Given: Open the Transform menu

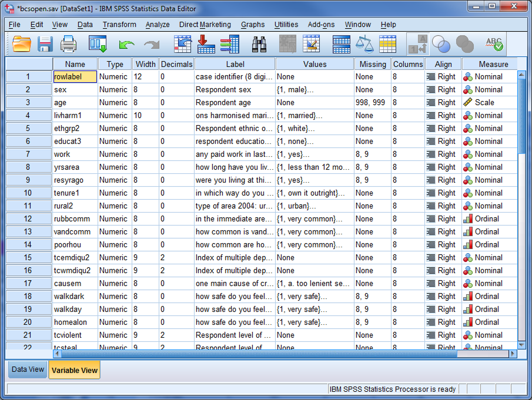Looking at the screenshot, I should [x=119, y=25].
